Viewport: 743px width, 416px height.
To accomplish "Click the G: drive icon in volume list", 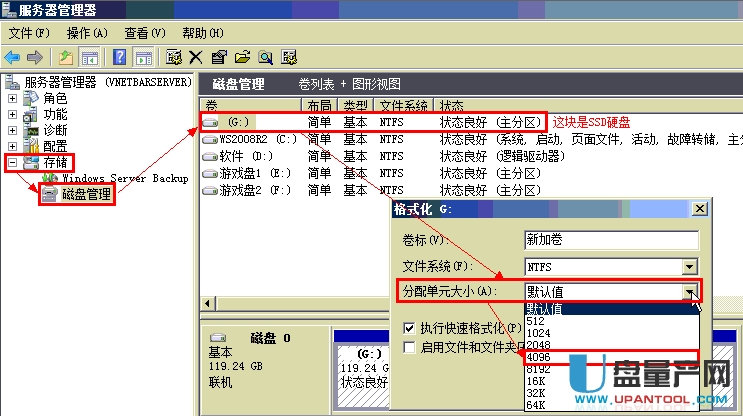I will coord(210,123).
